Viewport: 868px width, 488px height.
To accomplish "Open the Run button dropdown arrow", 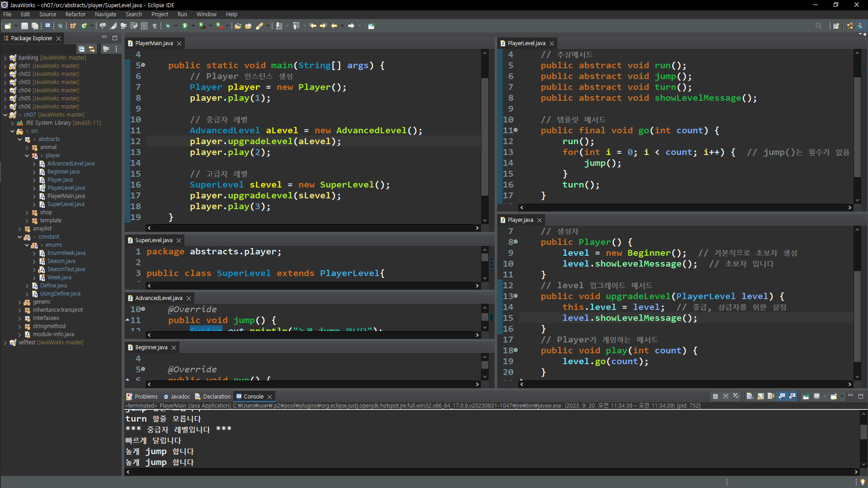I will [193, 26].
